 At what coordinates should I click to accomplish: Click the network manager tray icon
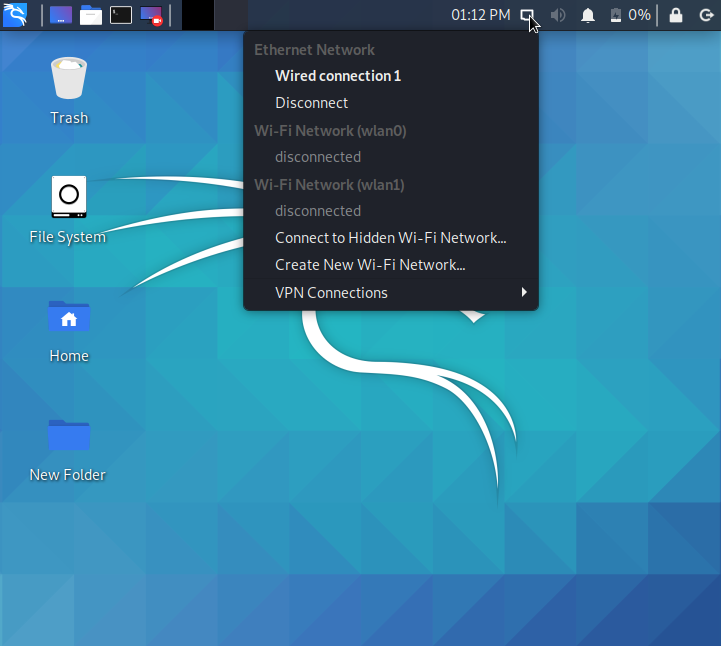click(x=527, y=15)
